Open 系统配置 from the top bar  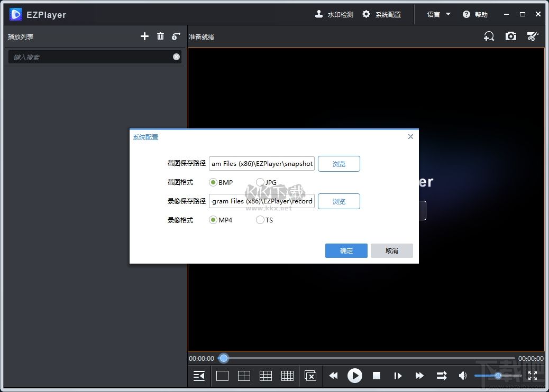[383, 14]
